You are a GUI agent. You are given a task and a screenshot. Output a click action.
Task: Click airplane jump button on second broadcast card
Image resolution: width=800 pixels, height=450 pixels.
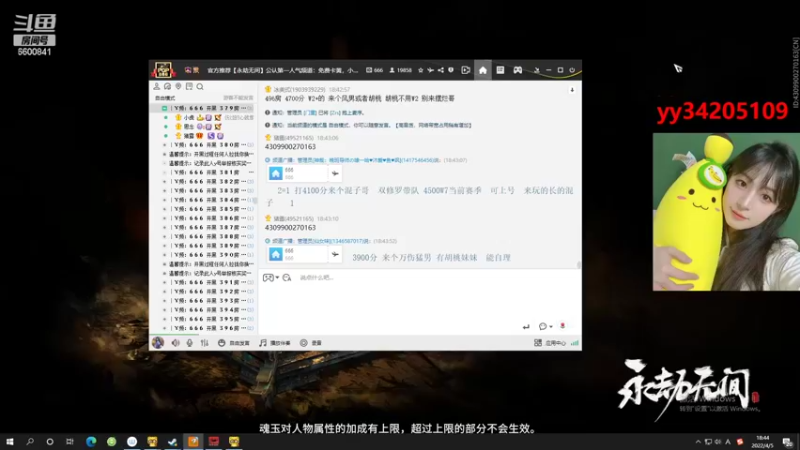pyautogui.click(x=335, y=254)
